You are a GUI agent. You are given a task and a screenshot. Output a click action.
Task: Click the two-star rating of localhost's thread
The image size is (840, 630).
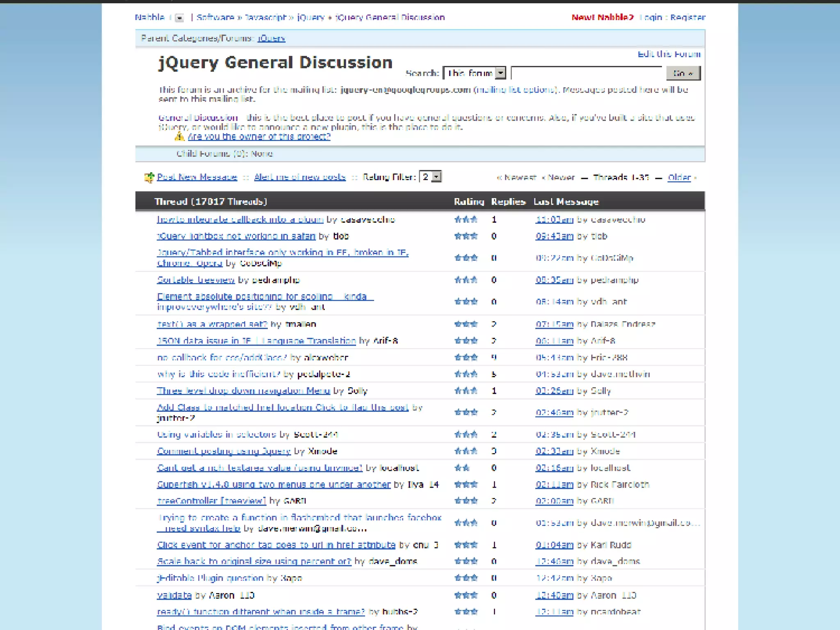pos(462,468)
